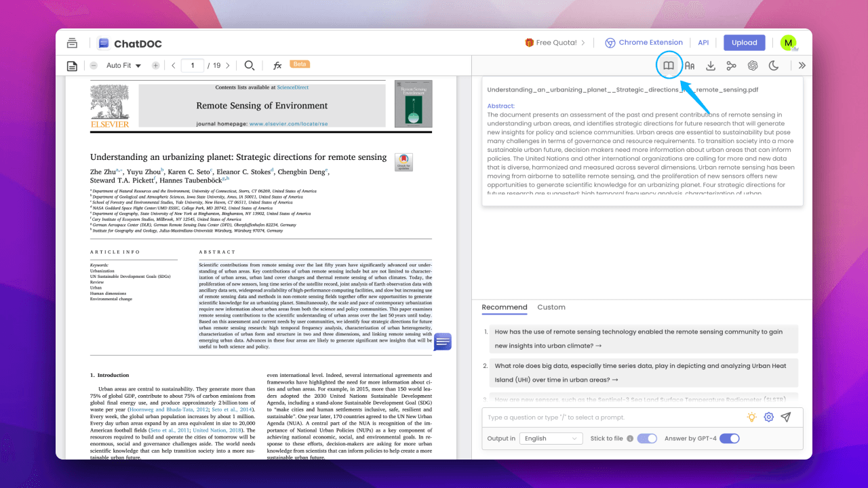The image size is (868, 488).
Task: Zoom in the PDF with plus button
Action: (x=155, y=66)
